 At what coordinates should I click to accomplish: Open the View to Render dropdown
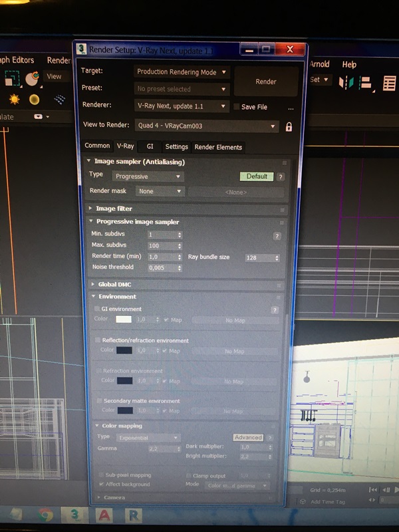click(x=207, y=126)
